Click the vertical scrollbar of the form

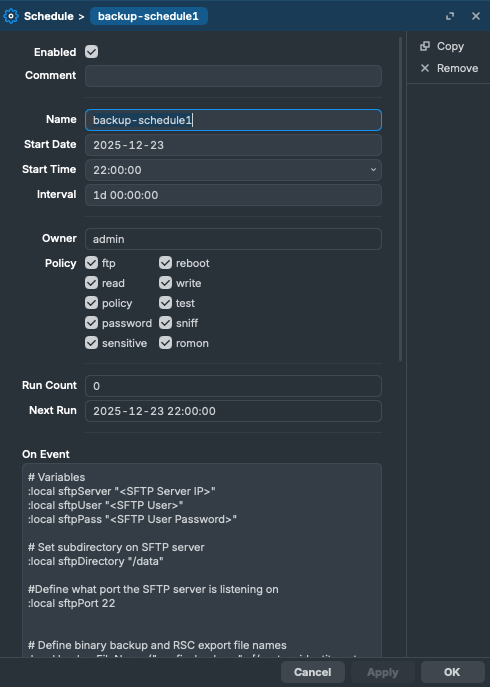point(400,199)
